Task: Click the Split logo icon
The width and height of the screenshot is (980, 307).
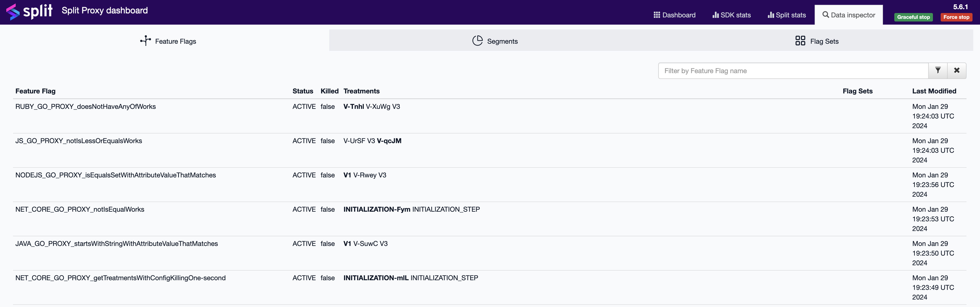Action: click(x=13, y=11)
